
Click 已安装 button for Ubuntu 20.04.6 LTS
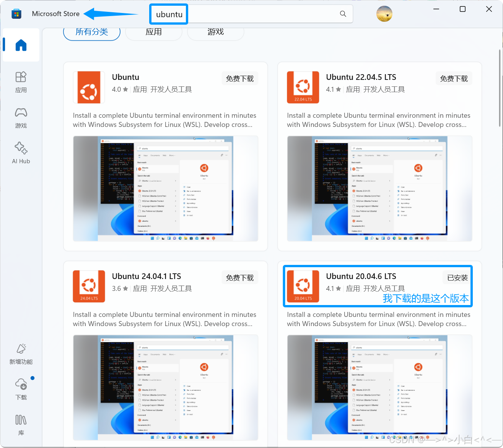(x=457, y=278)
